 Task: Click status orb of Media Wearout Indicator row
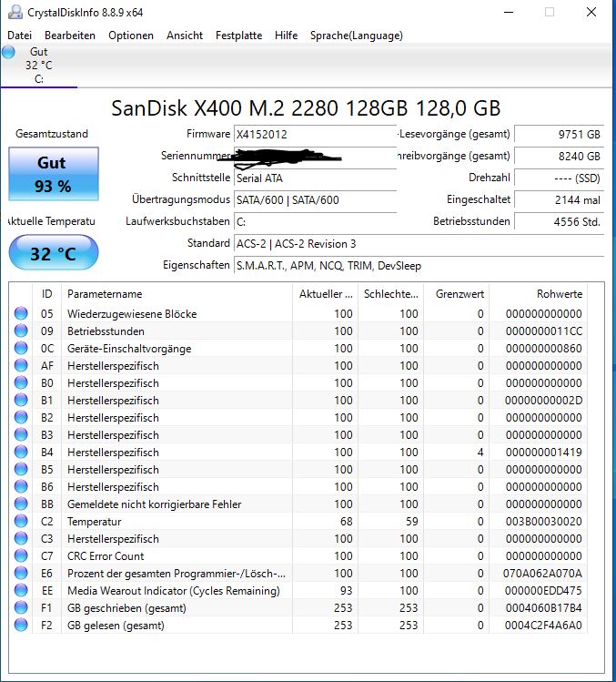pos(21,590)
